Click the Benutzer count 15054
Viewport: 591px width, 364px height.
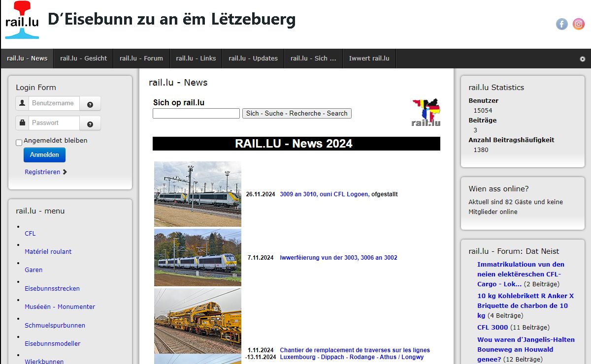click(483, 111)
